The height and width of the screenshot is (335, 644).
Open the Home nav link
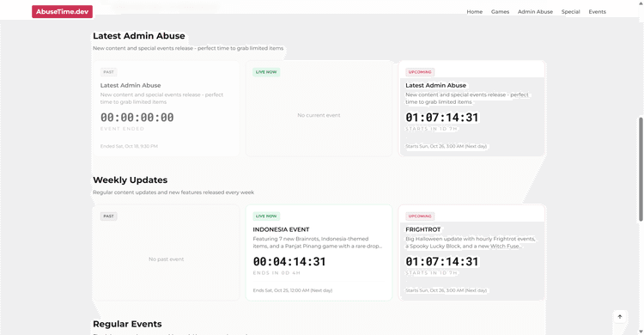(474, 12)
